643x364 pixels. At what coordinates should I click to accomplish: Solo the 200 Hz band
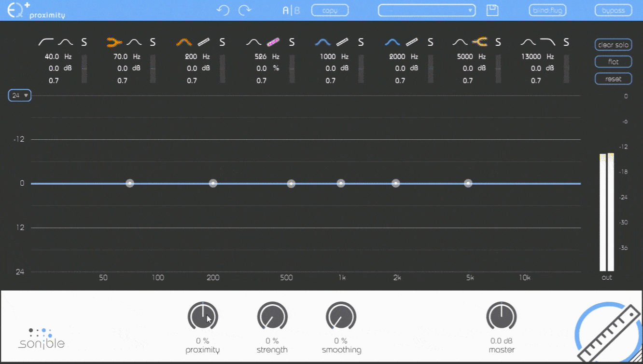pyautogui.click(x=222, y=42)
